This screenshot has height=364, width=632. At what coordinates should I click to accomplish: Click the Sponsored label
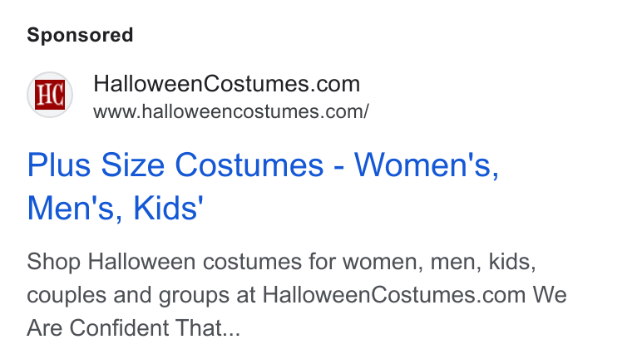[x=80, y=35]
